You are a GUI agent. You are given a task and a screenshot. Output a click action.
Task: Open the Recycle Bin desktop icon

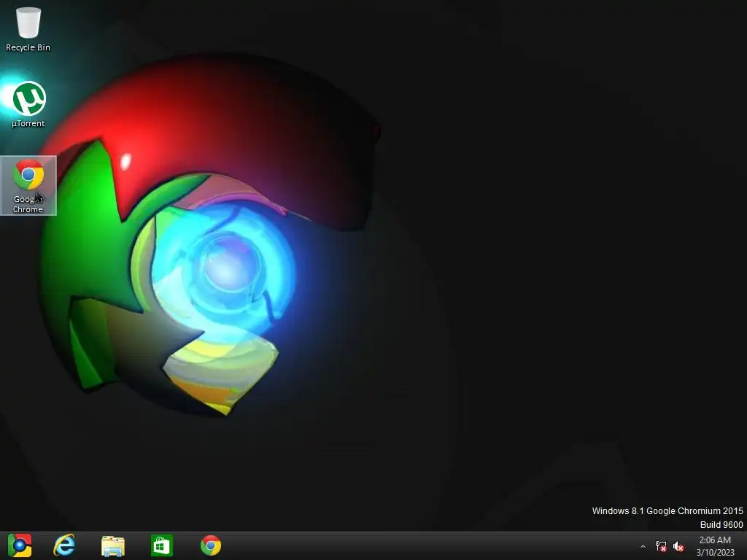[28, 28]
